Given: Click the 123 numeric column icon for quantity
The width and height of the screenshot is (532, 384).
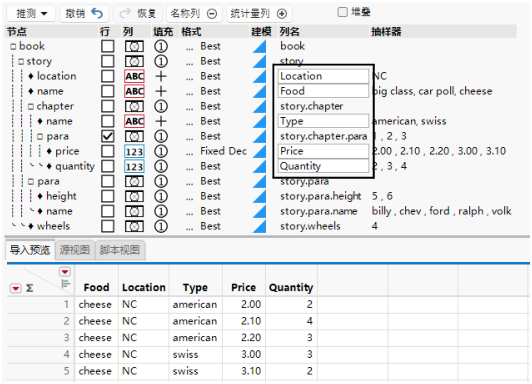Looking at the screenshot, I should coord(134,166).
